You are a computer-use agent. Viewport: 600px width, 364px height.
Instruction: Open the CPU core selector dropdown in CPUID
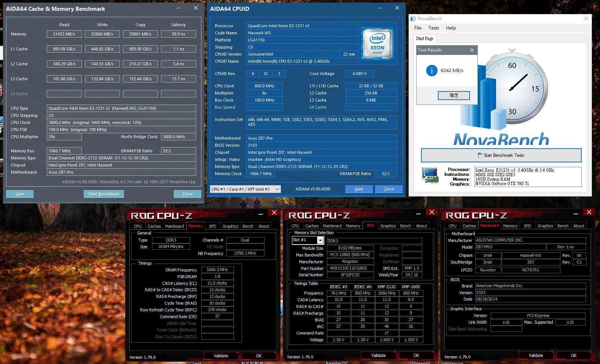pos(245,189)
